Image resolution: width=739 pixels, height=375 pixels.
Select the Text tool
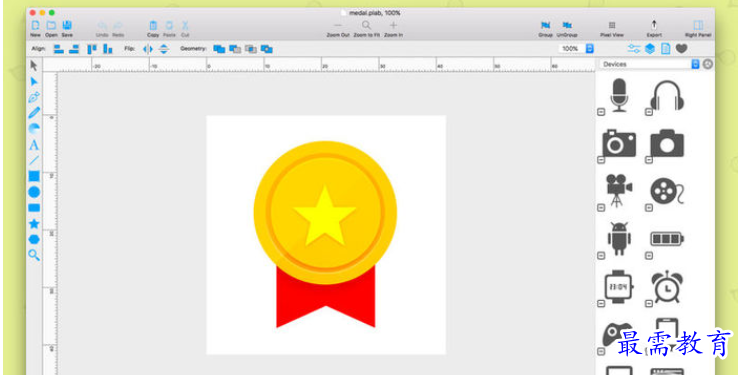point(34,145)
